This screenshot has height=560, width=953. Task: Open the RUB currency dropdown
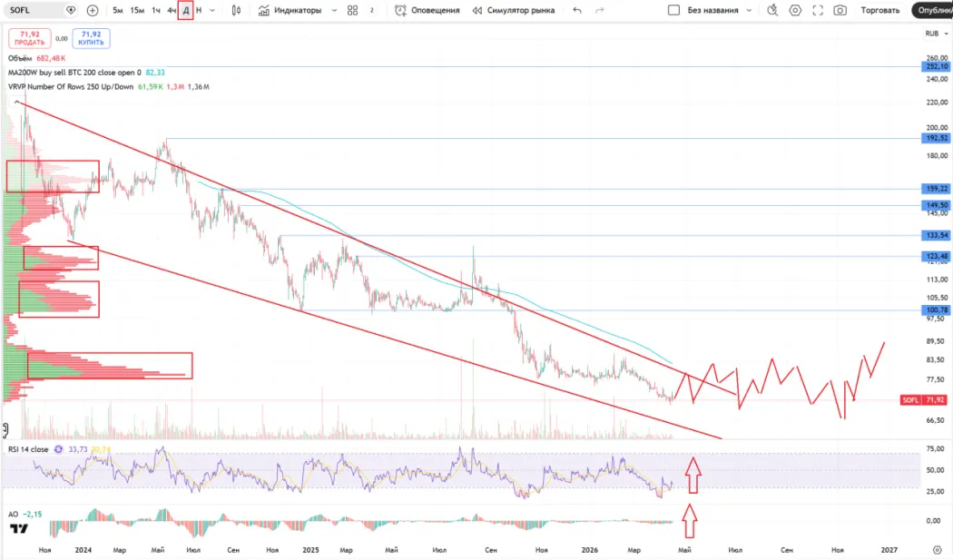pos(934,34)
